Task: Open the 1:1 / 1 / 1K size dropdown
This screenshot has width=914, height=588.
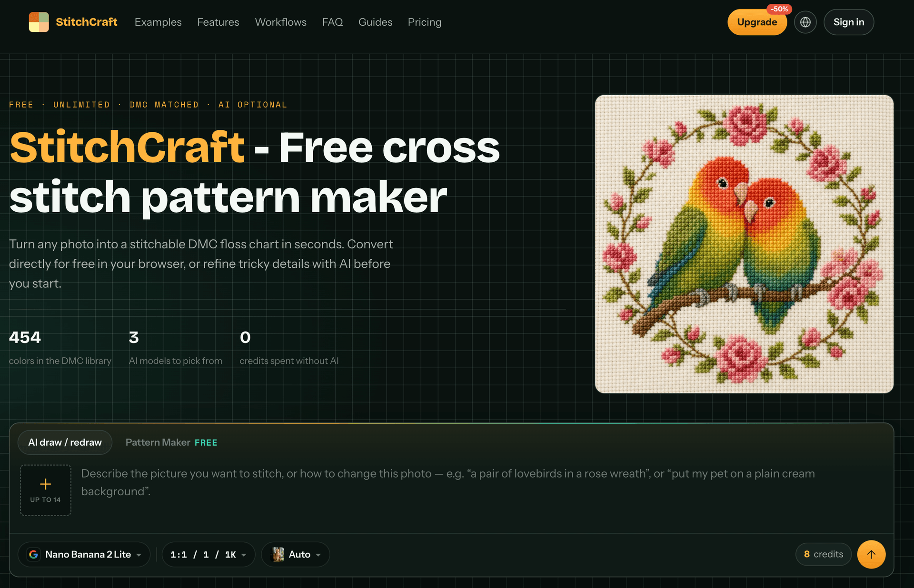Action: click(x=209, y=554)
